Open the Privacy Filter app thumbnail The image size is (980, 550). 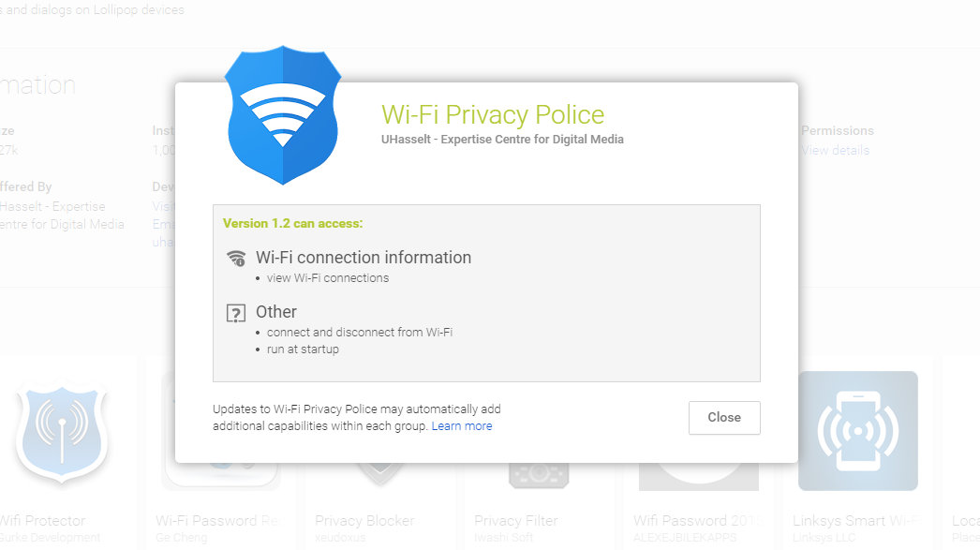tap(538, 476)
